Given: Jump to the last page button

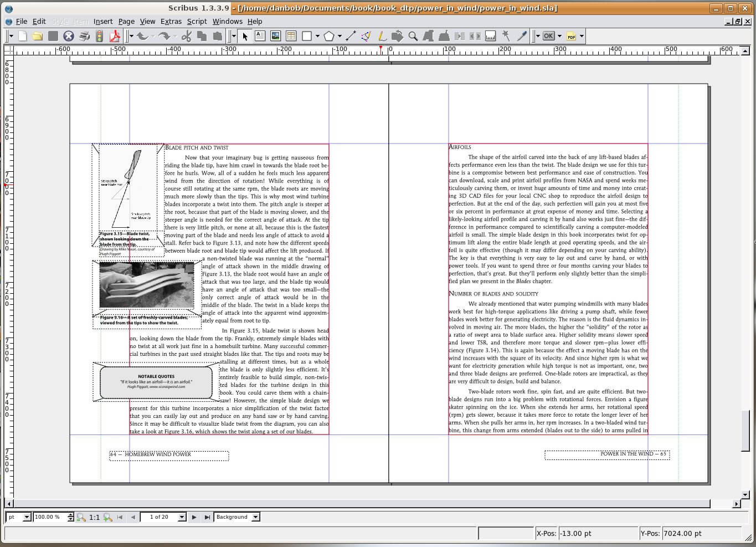Looking at the screenshot, I should click(x=207, y=517).
